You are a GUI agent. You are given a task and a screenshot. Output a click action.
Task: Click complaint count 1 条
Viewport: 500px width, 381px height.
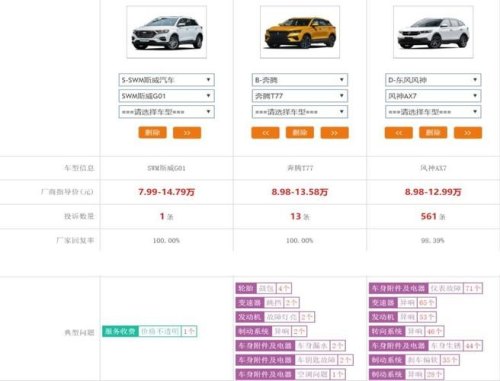click(166, 217)
